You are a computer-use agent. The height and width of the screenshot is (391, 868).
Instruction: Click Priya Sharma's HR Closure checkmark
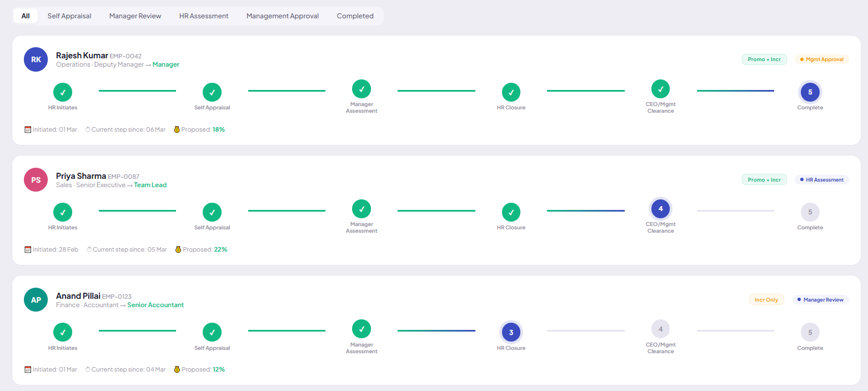pyautogui.click(x=511, y=212)
